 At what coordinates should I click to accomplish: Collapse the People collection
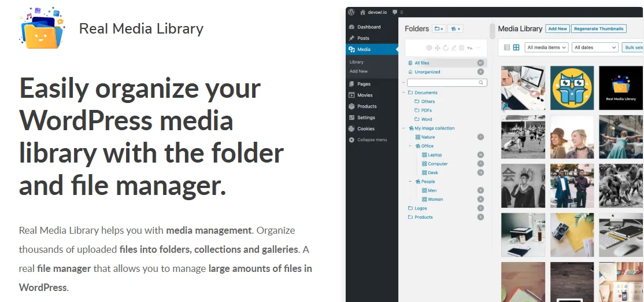[x=410, y=182]
